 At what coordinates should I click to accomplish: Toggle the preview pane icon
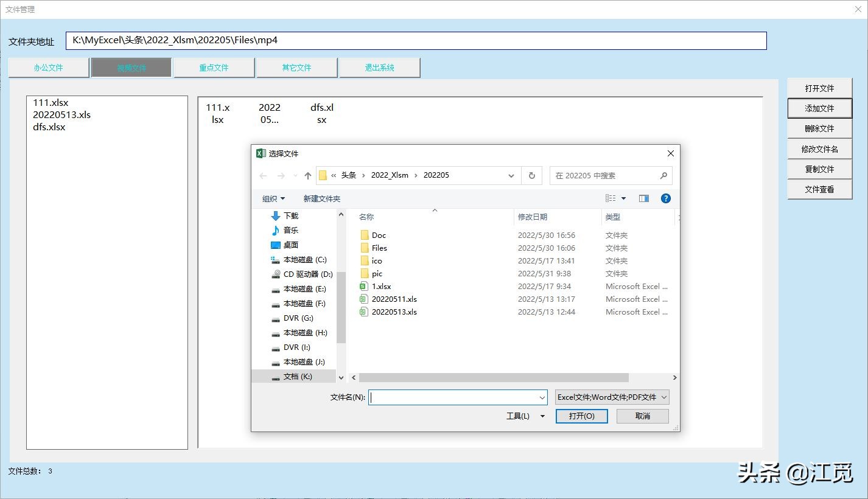(643, 198)
